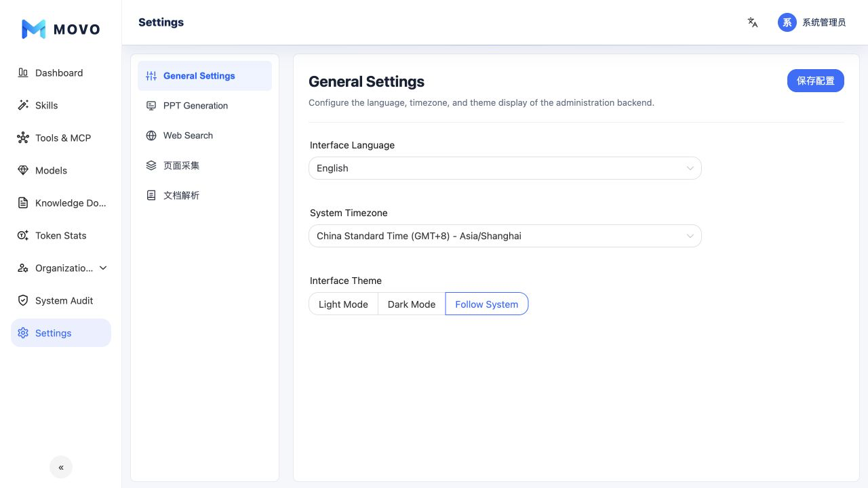The image size is (868, 488).
Task: Select Dark Mode theme
Action: click(412, 304)
